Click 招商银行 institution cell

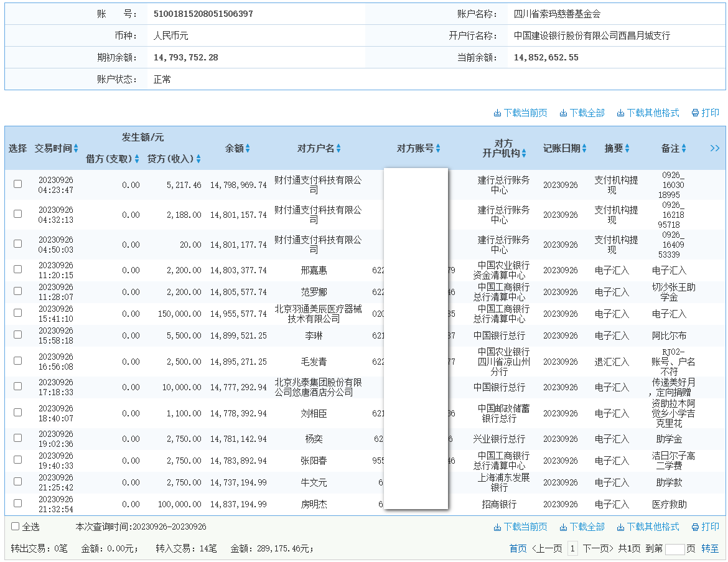click(499, 504)
